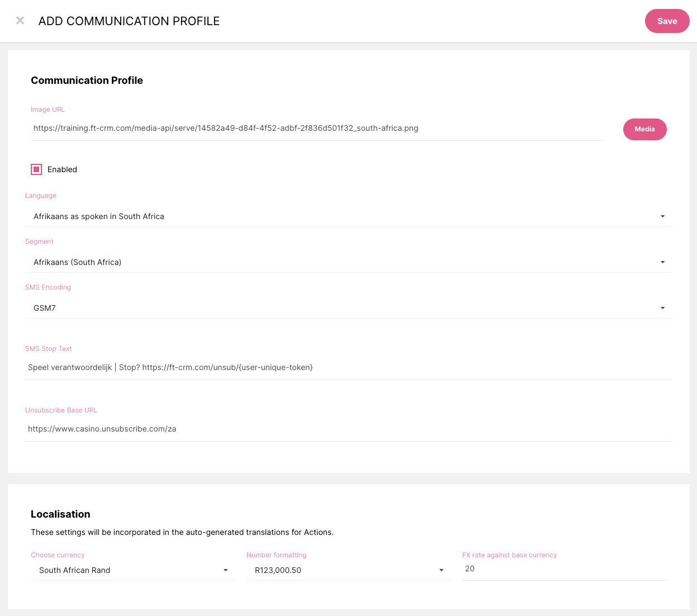
Task: Expand the Segment dropdown arrow
Action: [662, 262]
